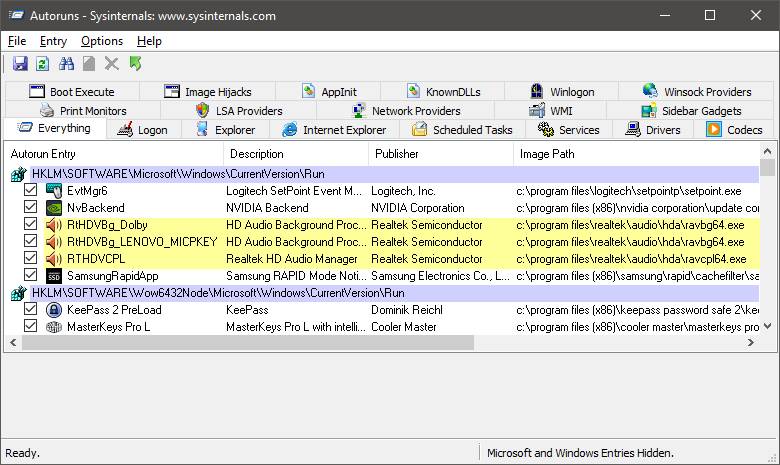The width and height of the screenshot is (780, 465).
Task: Click the horizontal scrollbar right arrow
Action: (x=751, y=342)
